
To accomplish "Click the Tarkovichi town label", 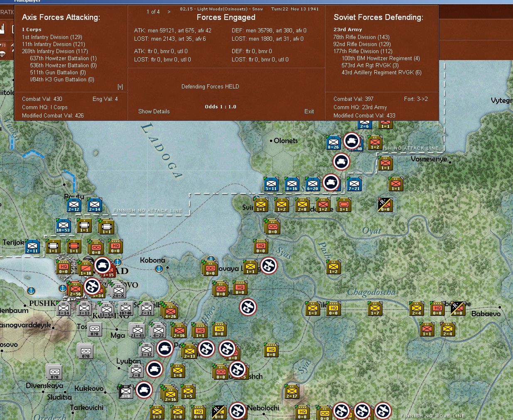I will (x=86, y=408).
